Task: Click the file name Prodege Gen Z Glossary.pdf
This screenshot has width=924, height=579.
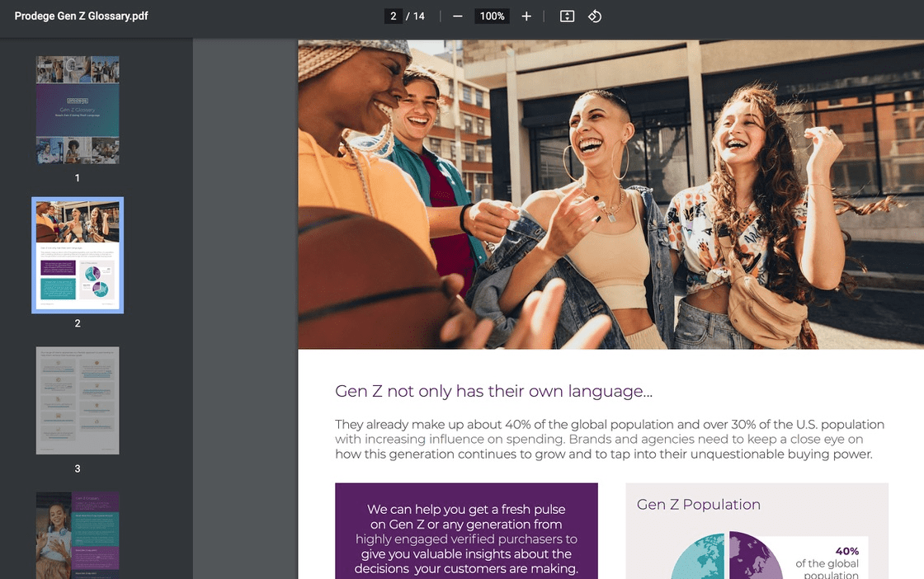Action: tap(82, 16)
